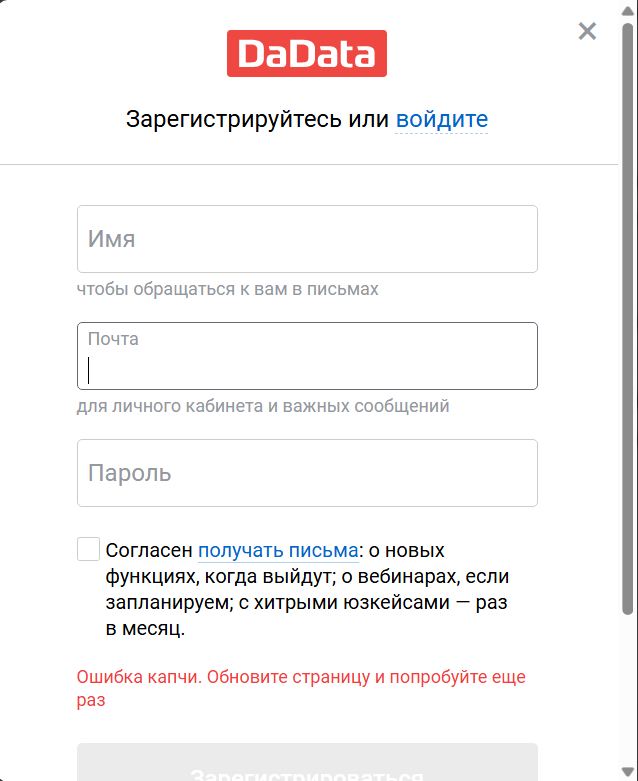Click the consent text ending в месяц
This screenshot has height=781, width=638.
point(145,629)
